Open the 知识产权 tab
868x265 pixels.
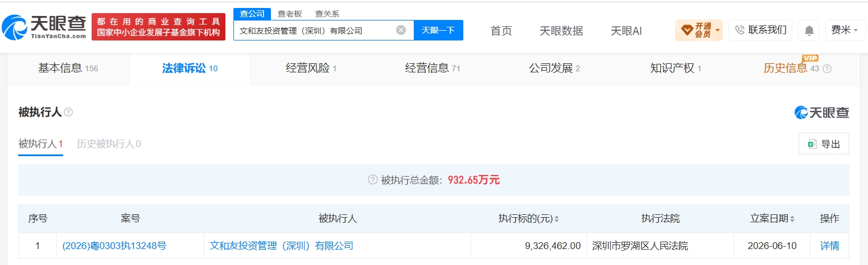tap(676, 69)
